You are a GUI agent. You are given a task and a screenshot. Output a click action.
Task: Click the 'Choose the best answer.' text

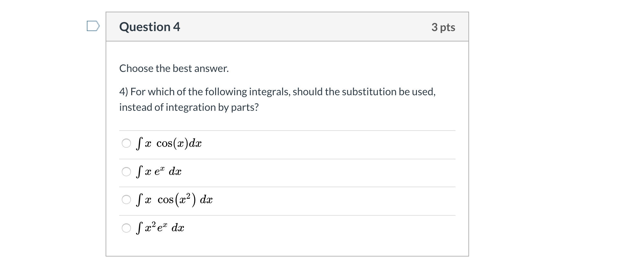[174, 68]
